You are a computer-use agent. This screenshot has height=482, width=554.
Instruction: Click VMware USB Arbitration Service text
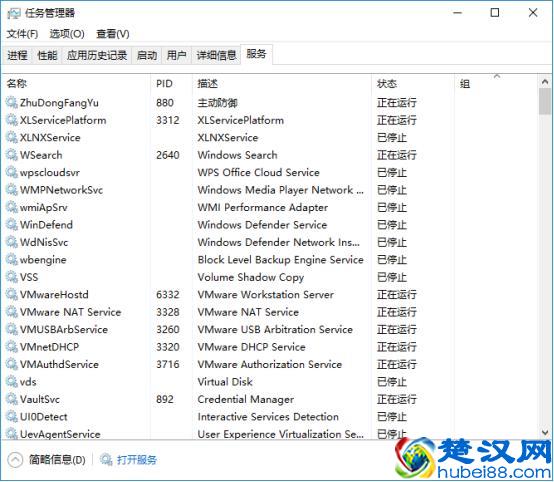pos(275,329)
